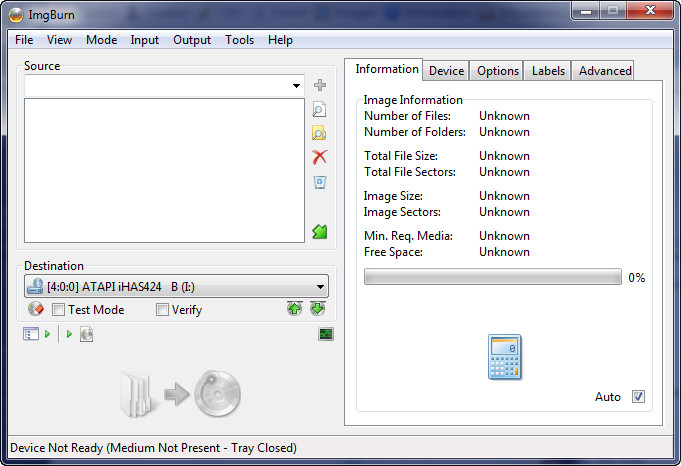Viewport: 681px width, 466px height.
Task: Click the calculator icon
Action: pyautogui.click(x=505, y=357)
